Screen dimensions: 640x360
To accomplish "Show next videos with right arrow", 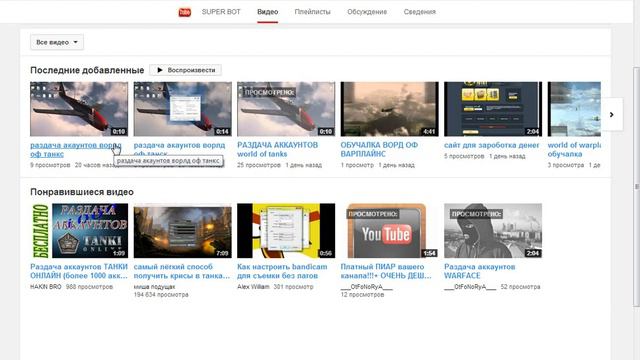I will [611, 115].
